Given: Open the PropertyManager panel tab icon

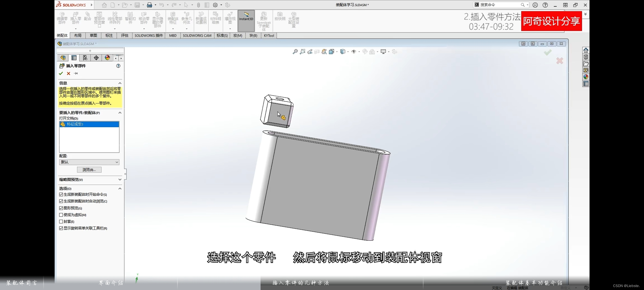Looking at the screenshot, I should pos(74,58).
